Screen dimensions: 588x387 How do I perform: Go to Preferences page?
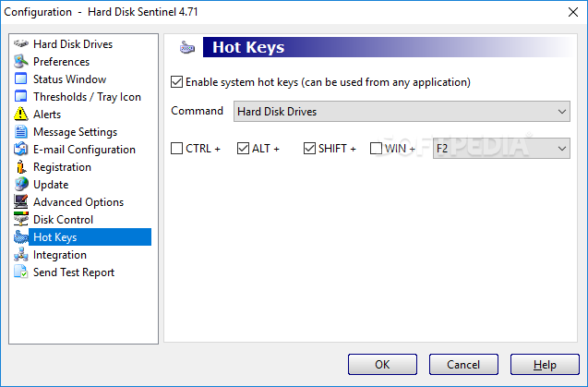(x=62, y=62)
